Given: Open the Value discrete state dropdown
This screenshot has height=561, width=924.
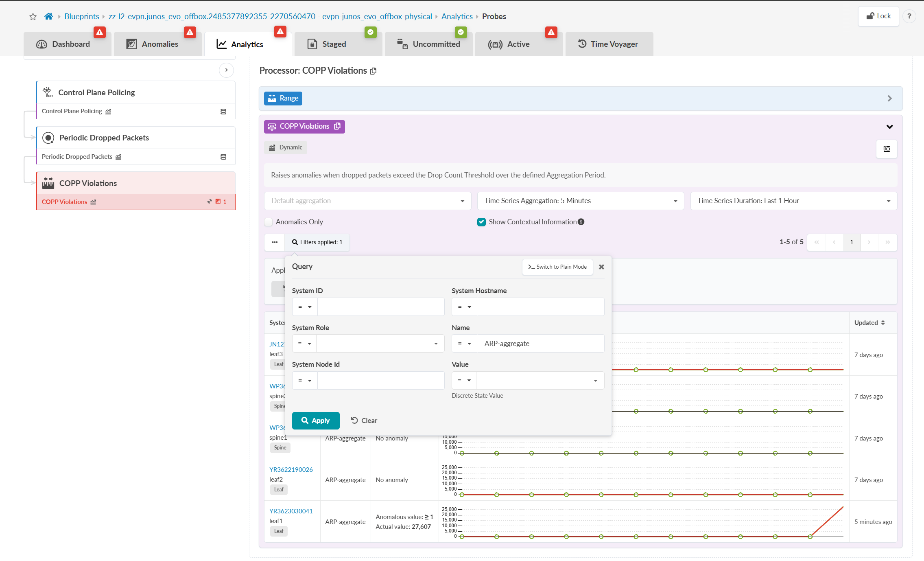Looking at the screenshot, I should pyautogui.click(x=540, y=380).
